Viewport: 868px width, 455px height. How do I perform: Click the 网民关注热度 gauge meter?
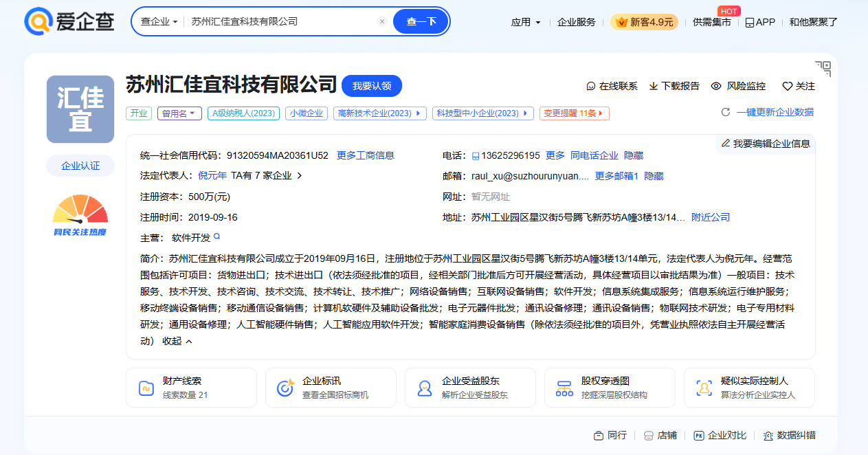point(80,214)
